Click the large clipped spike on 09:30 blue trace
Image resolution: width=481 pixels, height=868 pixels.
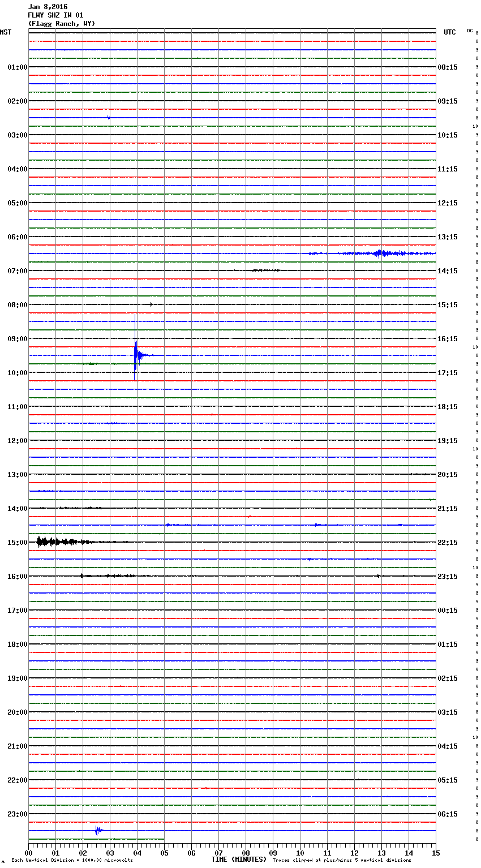coord(135,346)
